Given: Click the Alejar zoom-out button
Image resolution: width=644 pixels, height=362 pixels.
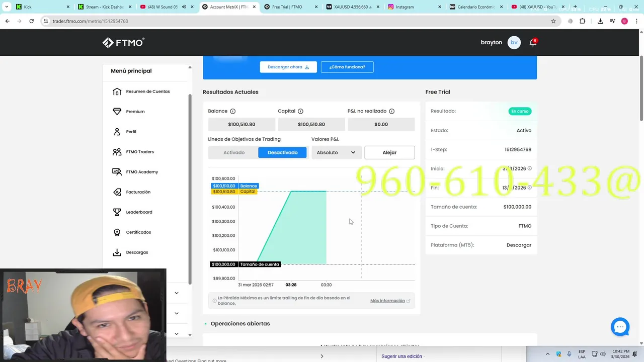Looking at the screenshot, I should coord(389,152).
